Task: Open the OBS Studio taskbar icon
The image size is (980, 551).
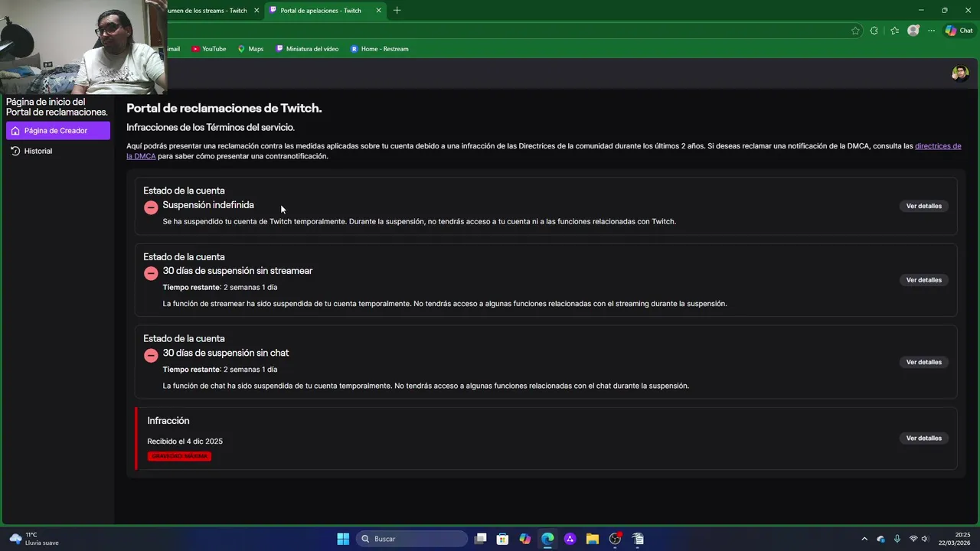Action: (615, 539)
